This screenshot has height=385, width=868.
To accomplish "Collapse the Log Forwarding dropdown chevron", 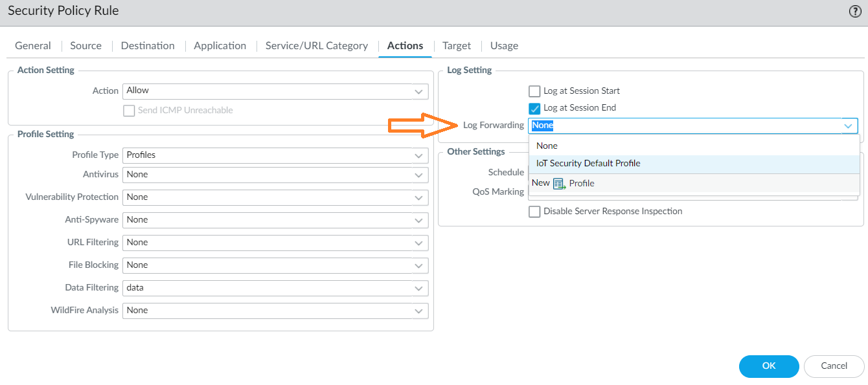I will coord(848,126).
